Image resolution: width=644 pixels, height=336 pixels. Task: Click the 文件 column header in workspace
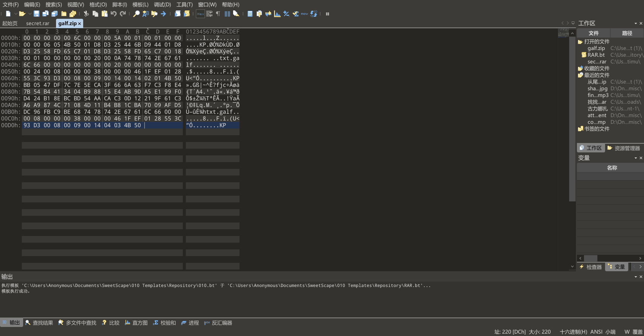click(x=593, y=33)
